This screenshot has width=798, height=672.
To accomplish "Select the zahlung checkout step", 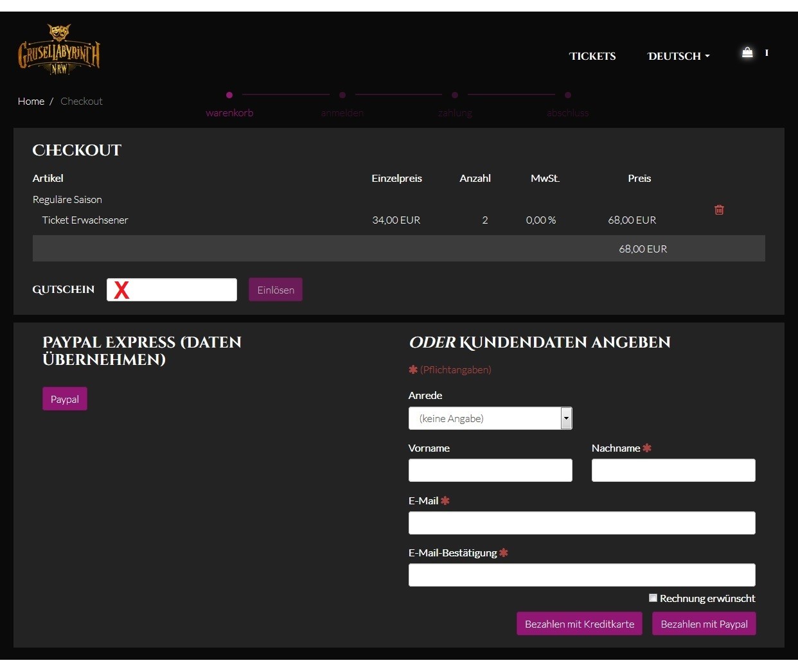I will point(455,106).
